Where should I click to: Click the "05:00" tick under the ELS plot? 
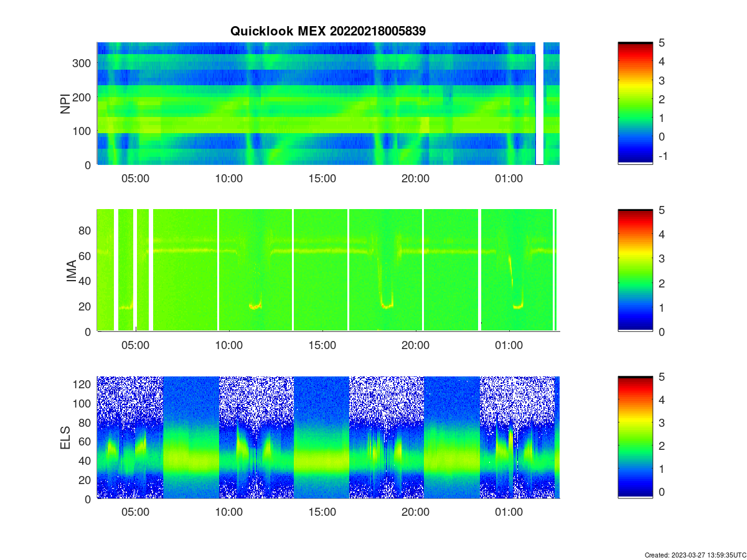136,512
